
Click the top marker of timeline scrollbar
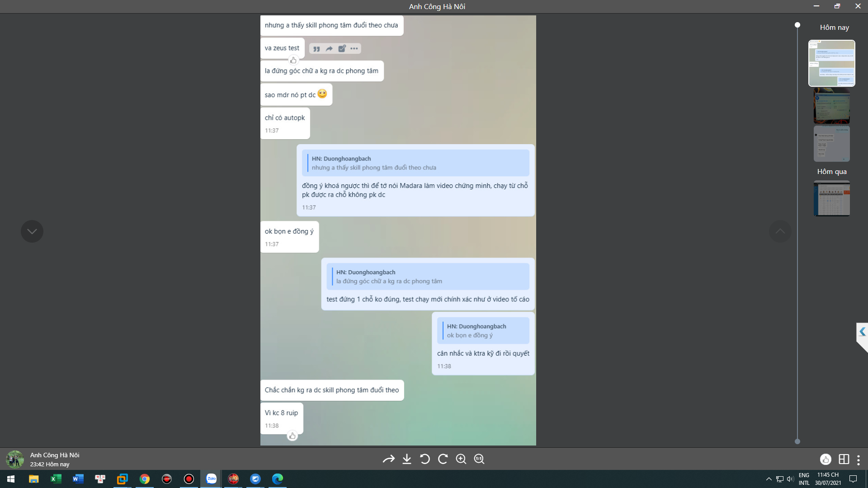pyautogui.click(x=797, y=25)
